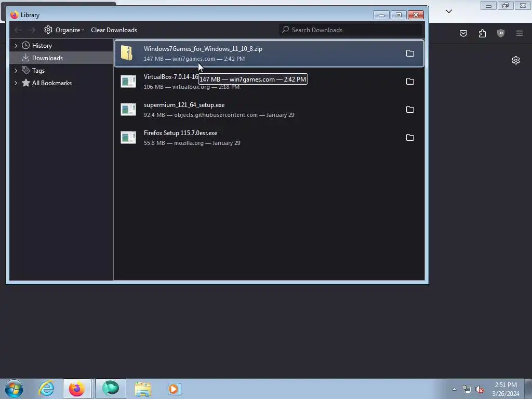Select supermium_121_64_setup.exe entry
The image size is (532, 399).
click(269, 110)
